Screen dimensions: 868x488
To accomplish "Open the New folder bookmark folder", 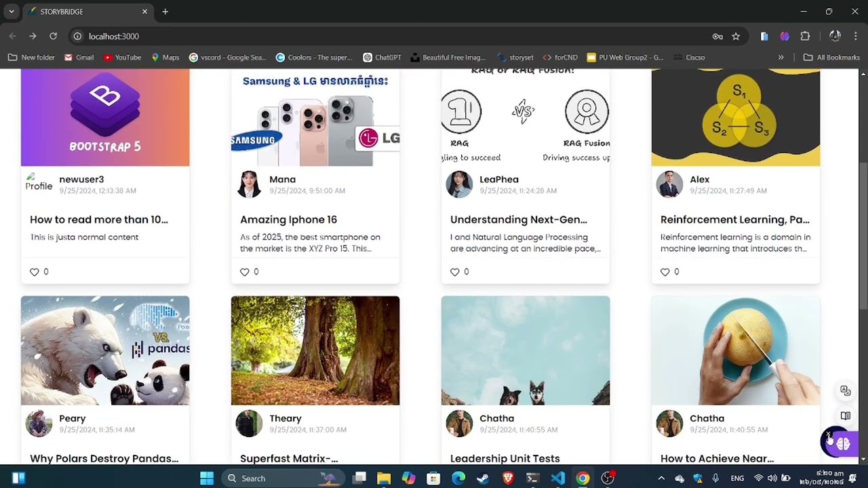I will (x=31, y=58).
